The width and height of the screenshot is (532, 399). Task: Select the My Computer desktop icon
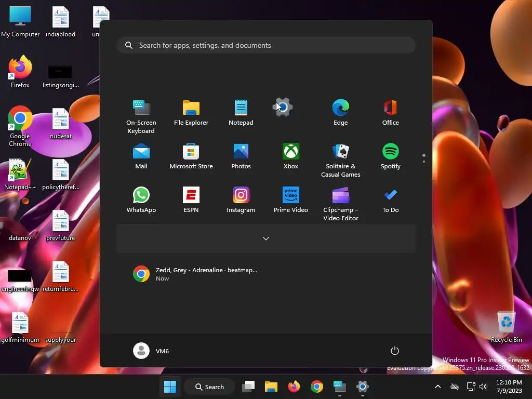point(20,21)
